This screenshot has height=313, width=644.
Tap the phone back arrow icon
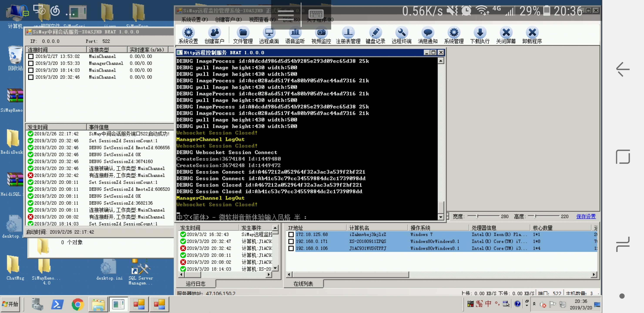point(622,69)
